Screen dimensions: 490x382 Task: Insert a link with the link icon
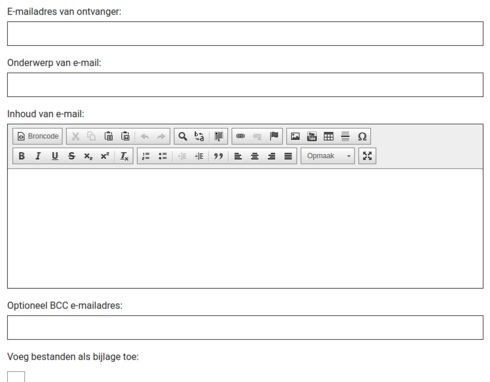[x=240, y=136]
